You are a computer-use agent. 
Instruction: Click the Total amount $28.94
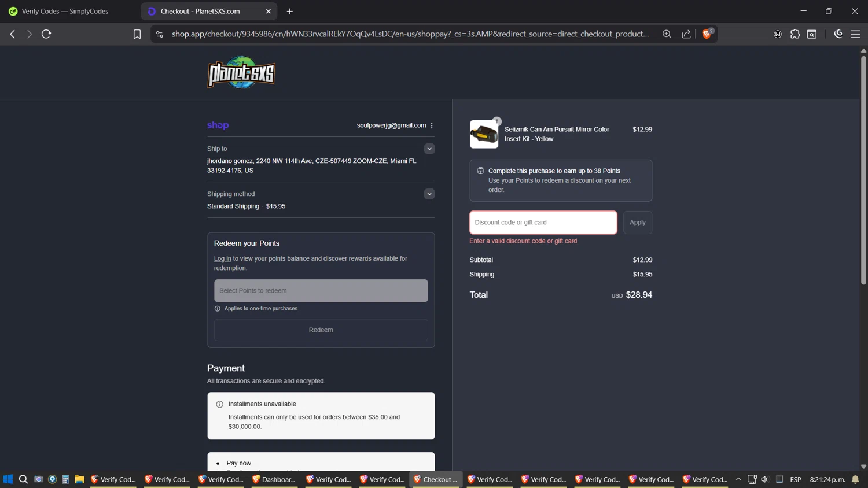tap(639, 295)
